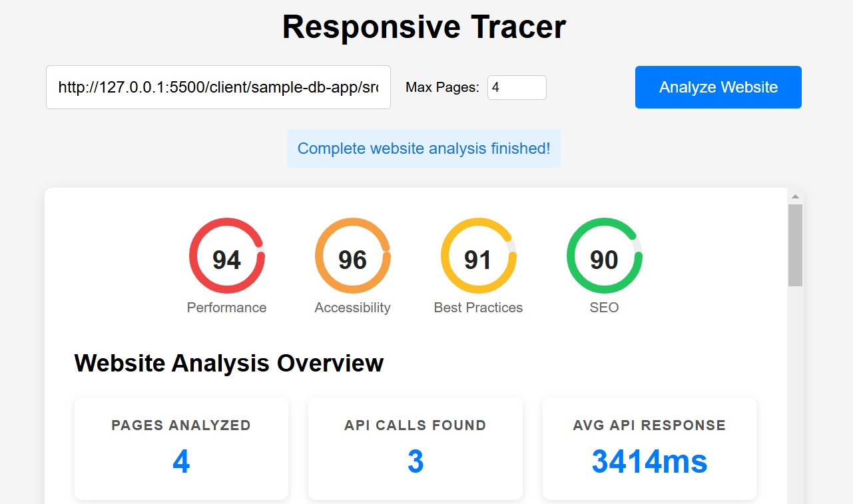Viewport: 853px width, 504px height.
Task: Select the Avg API Response card
Action: [x=649, y=448]
